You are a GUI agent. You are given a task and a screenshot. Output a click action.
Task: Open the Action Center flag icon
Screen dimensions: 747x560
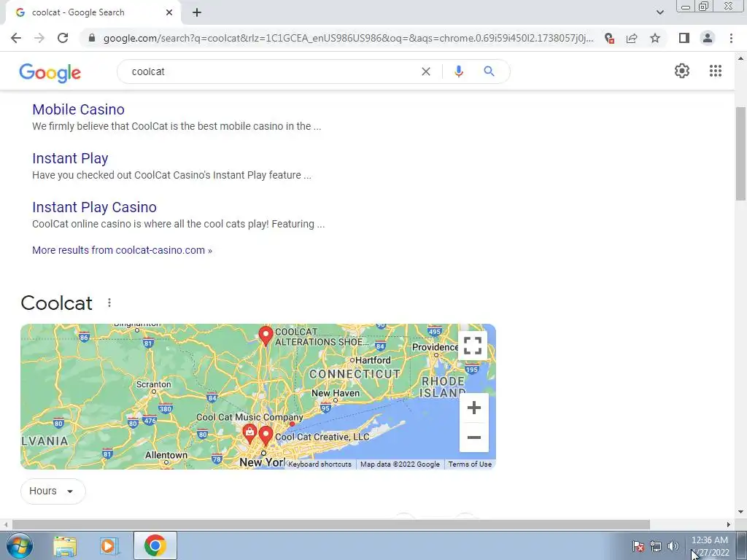click(638, 546)
